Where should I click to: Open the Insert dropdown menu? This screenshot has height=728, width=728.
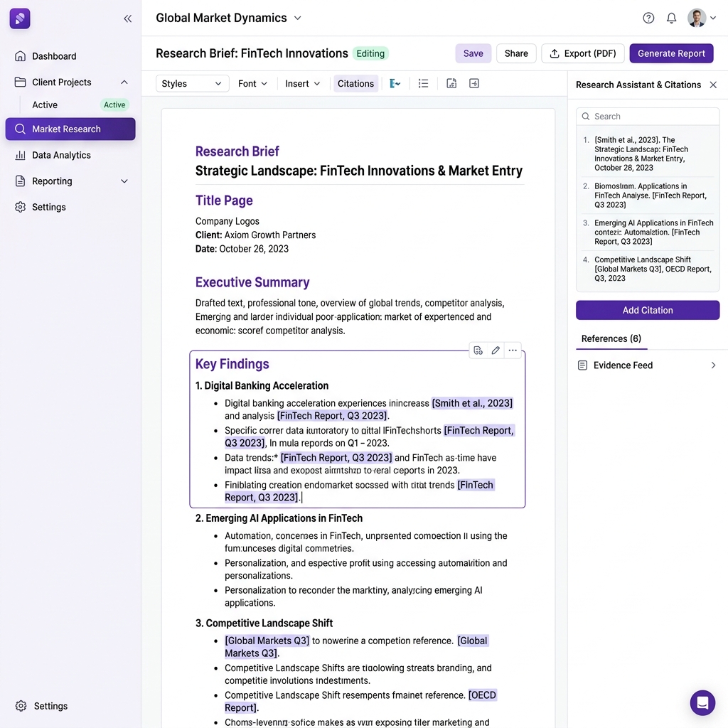pos(302,84)
